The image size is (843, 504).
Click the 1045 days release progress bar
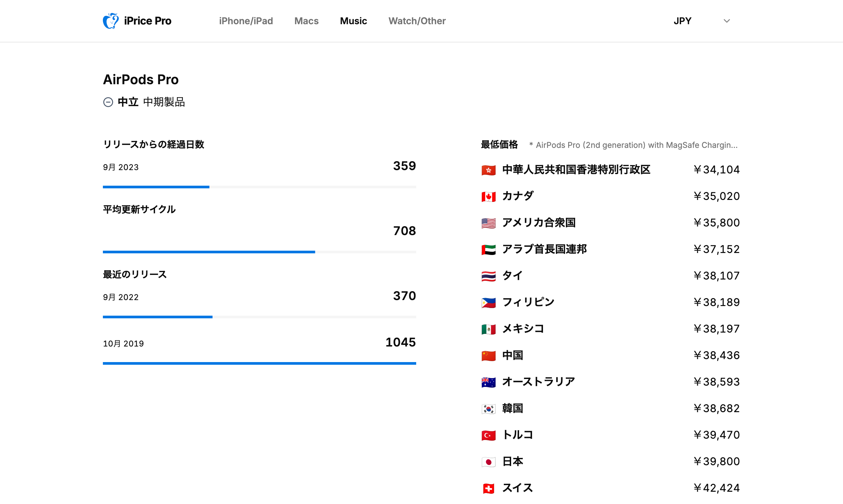click(259, 363)
